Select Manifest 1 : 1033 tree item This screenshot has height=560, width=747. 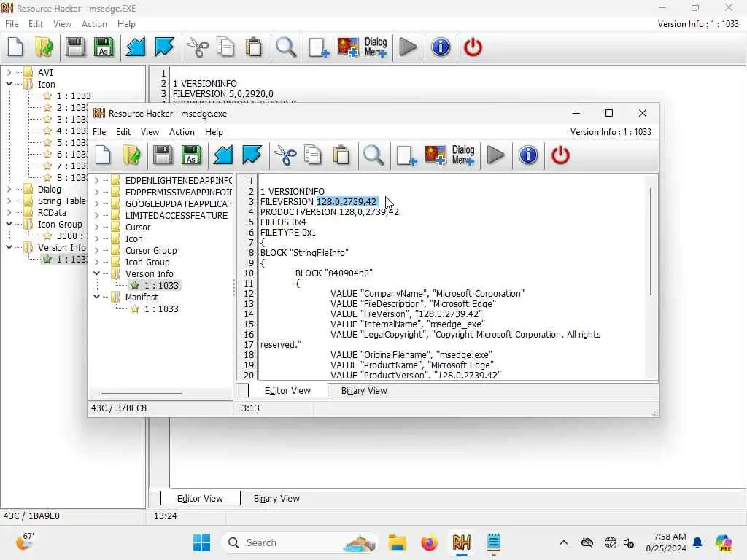(161, 309)
